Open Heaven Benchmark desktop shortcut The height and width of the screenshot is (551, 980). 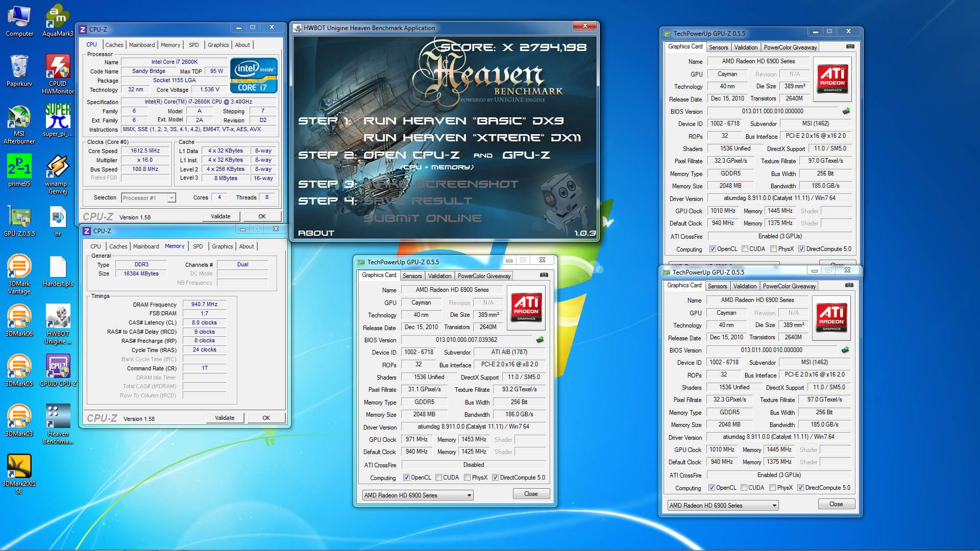tap(58, 424)
